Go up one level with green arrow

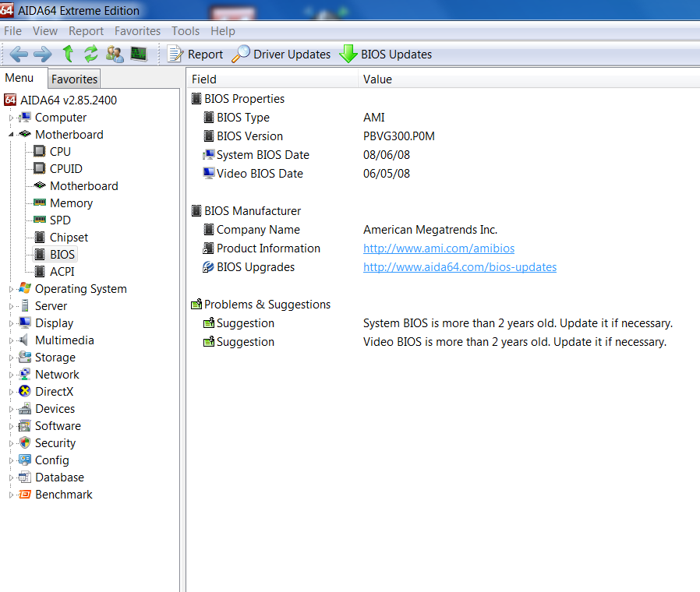[x=68, y=54]
